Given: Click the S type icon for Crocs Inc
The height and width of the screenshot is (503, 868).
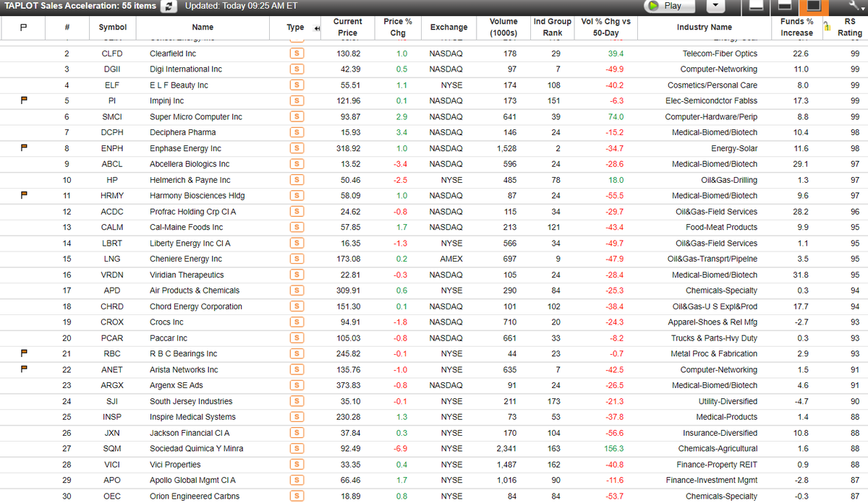Looking at the screenshot, I should [295, 322].
